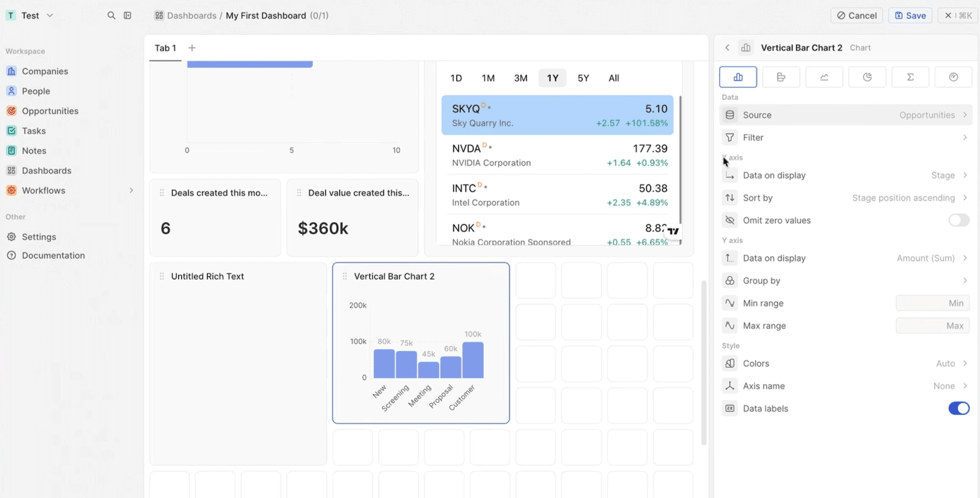Collapse the sidebar with the panel icon
980x498 pixels.
click(127, 15)
